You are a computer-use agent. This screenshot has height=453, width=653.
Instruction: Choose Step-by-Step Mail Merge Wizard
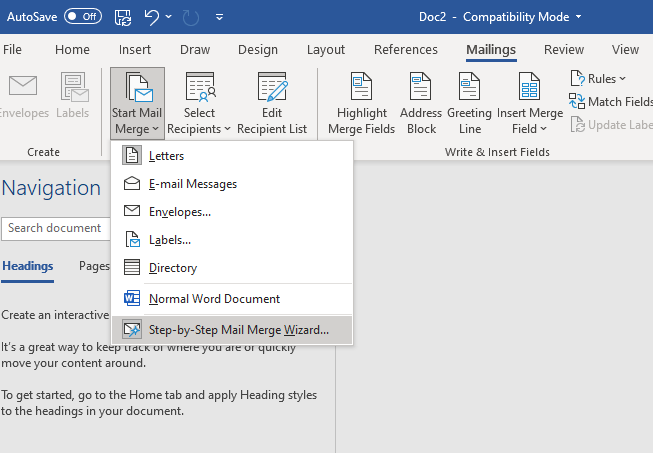pyautogui.click(x=238, y=329)
